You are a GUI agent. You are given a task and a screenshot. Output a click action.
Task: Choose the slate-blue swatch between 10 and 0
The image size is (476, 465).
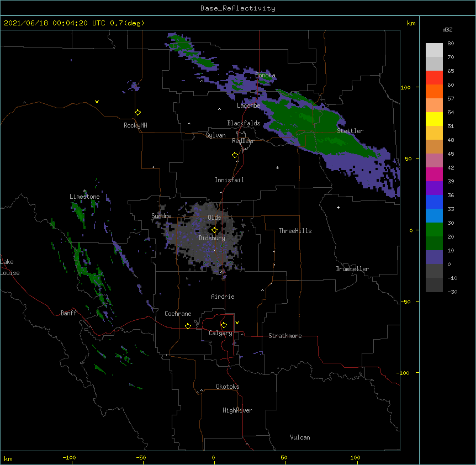tap(434, 257)
